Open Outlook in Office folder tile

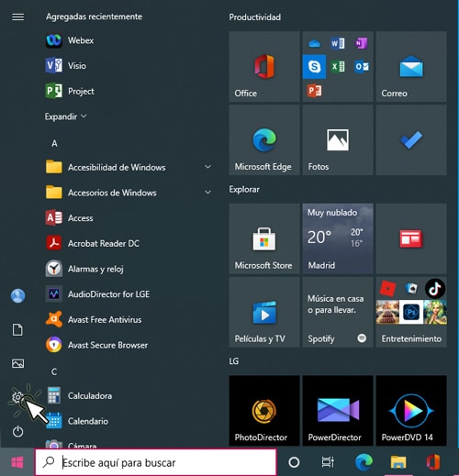(362, 67)
